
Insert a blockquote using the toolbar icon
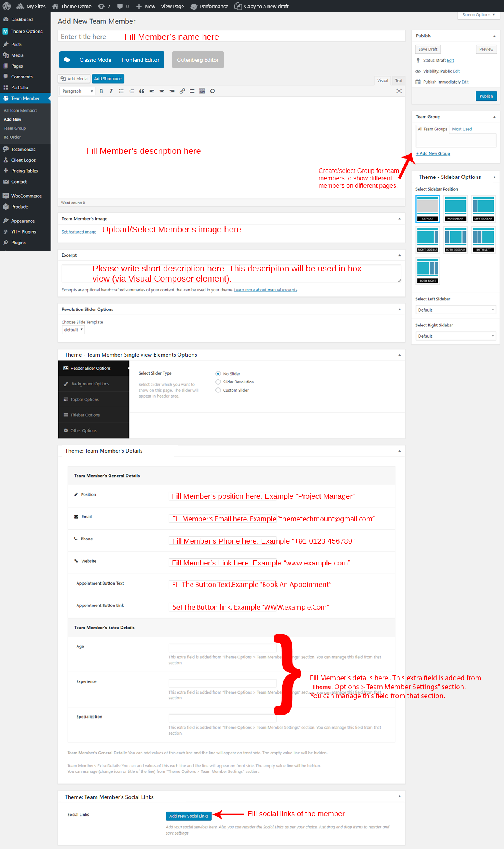tap(141, 91)
